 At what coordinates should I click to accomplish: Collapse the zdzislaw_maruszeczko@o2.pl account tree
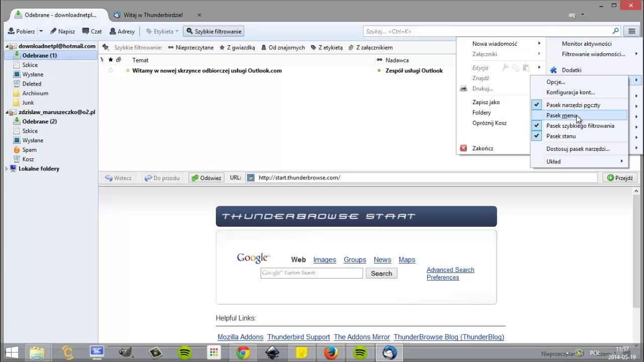(7, 112)
